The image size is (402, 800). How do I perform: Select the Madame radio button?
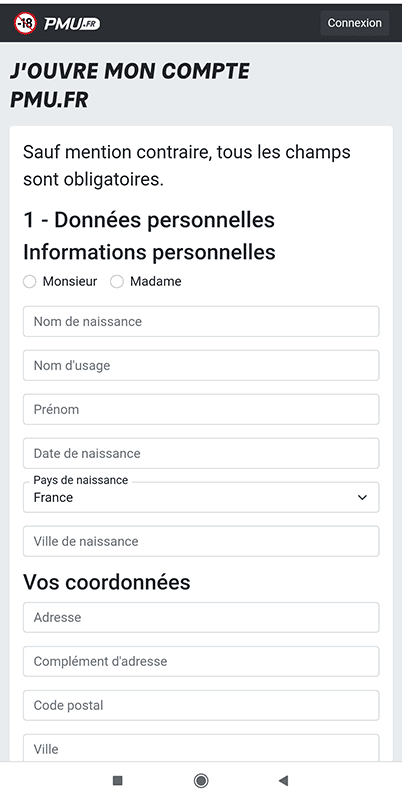117,282
